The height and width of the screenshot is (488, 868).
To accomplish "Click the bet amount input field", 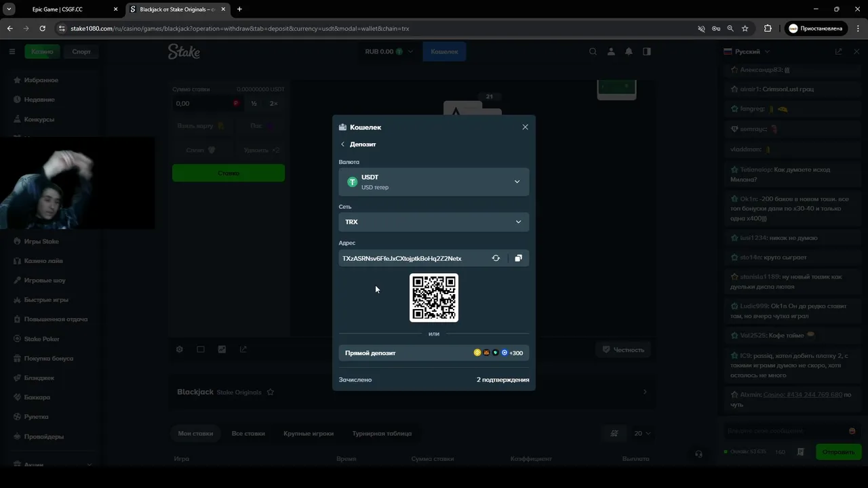I will (x=208, y=104).
